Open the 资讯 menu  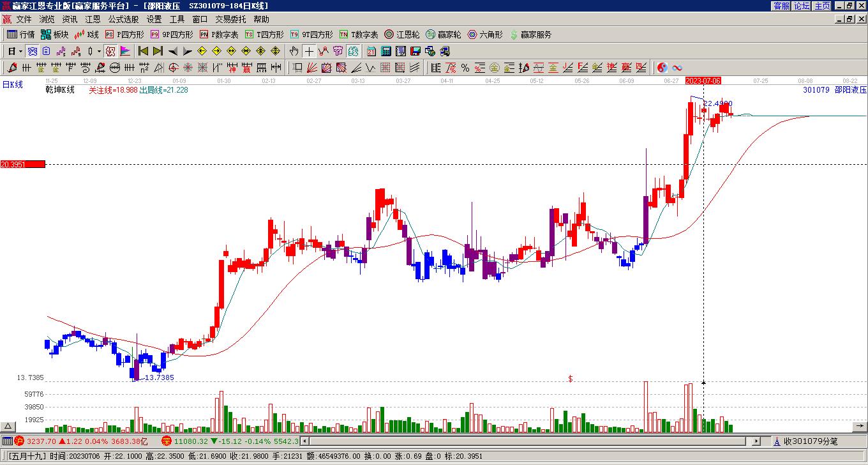click(70, 20)
